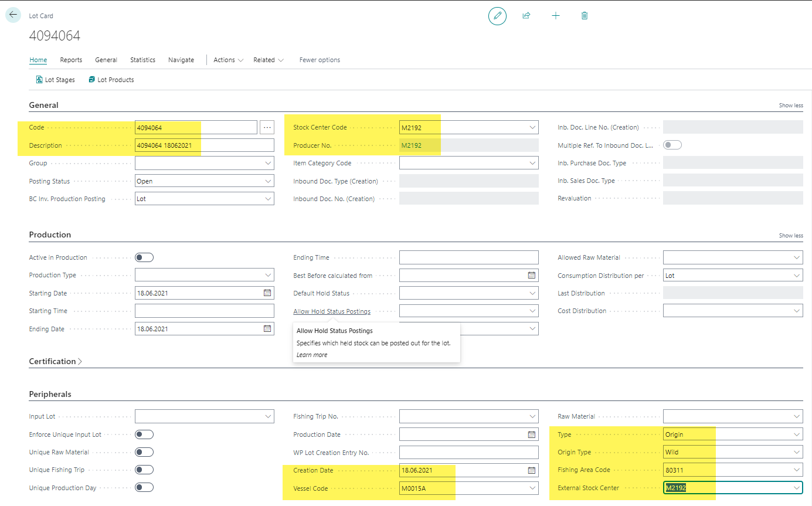Open the Vessel Code dropdown
Image resolution: width=812 pixels, height=506 pixels.
coord(532,488)
